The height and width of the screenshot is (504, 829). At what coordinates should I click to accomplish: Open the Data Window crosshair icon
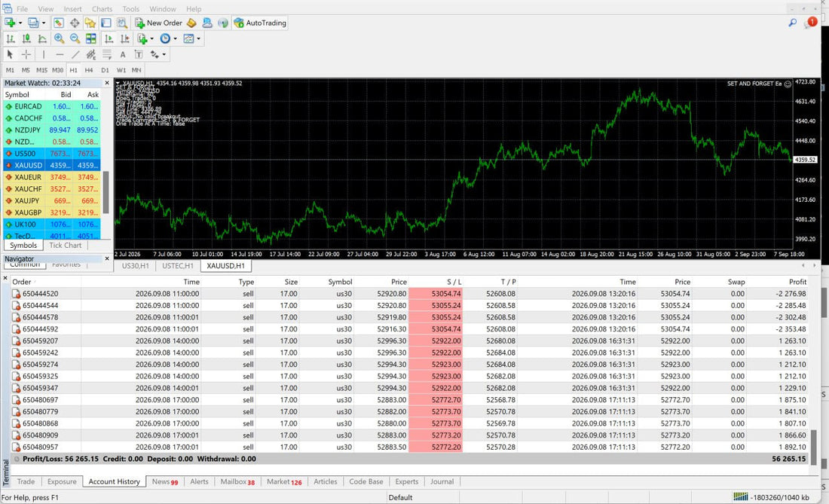coord(75,23)
